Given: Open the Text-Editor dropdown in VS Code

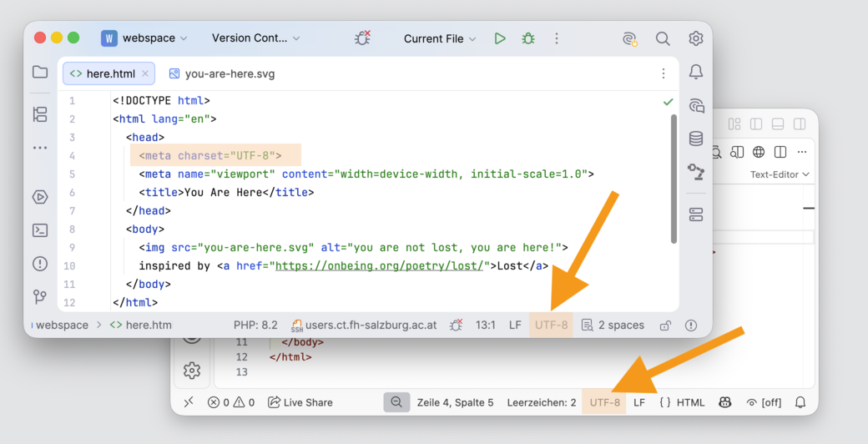Looking at the screenshot, I should [780, 174].
